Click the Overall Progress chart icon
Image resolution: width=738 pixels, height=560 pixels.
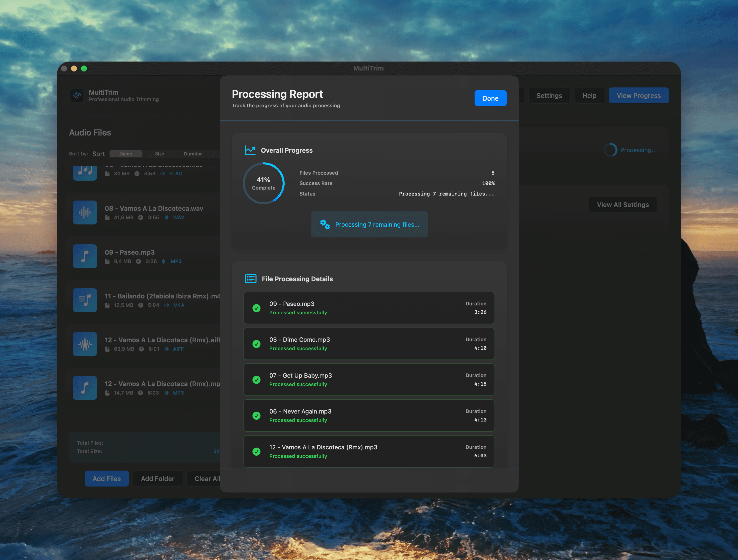pyautogui.click(x=250, y=150)
